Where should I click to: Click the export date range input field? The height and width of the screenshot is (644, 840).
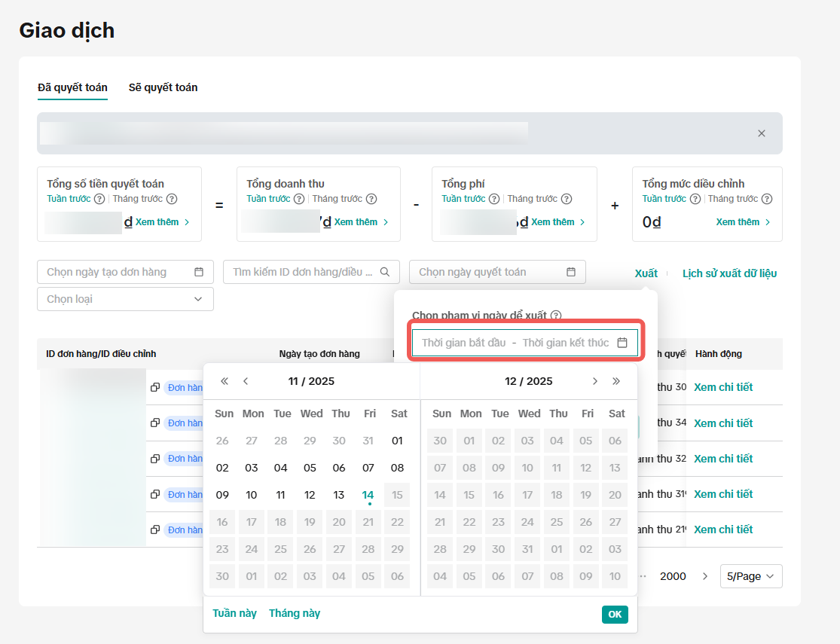[x=516, y=343]
